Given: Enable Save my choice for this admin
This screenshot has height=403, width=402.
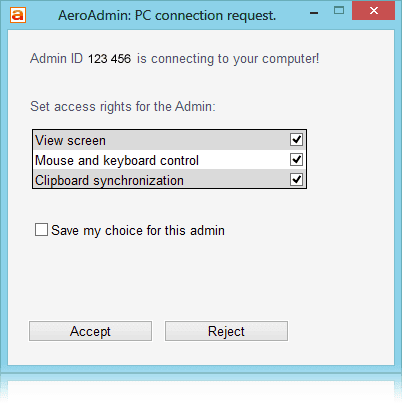Looking at the screenshot, I should (41, 230).
